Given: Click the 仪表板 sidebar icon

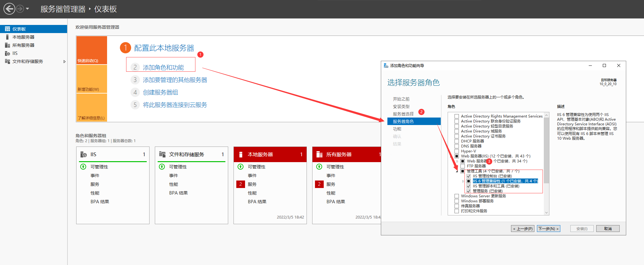Looking at the screenshot, I should (7, 29).
